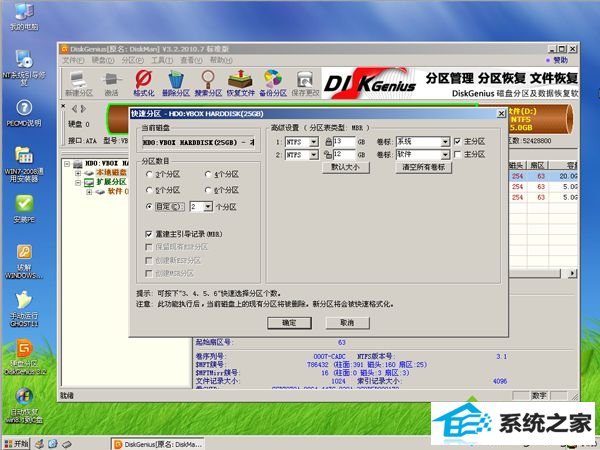
Task: Collapse the 扩展分区 tree node
Action: point(78,182)
